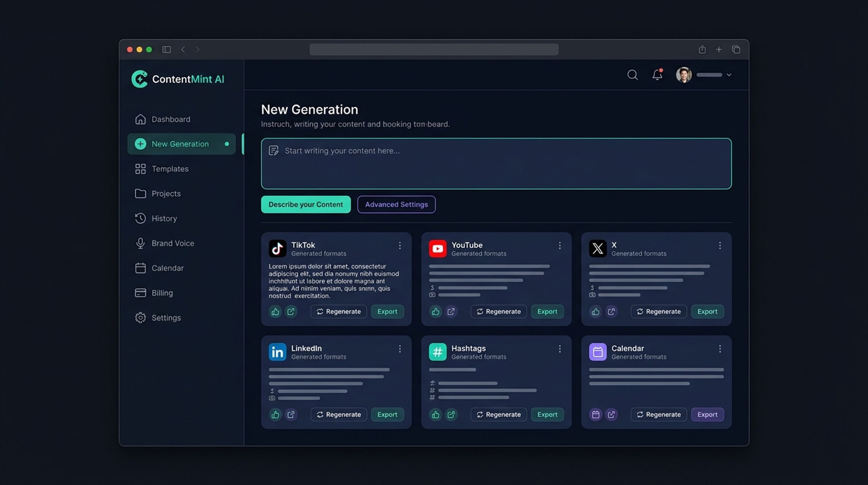
Task: Click the ContentMint AI logo
Action: point(178,79)
